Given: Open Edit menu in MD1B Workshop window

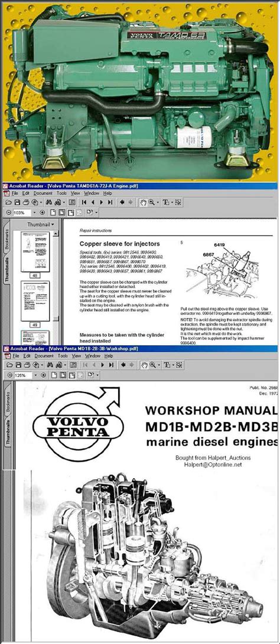Looking at the screenshot, I should coord(27,356).
